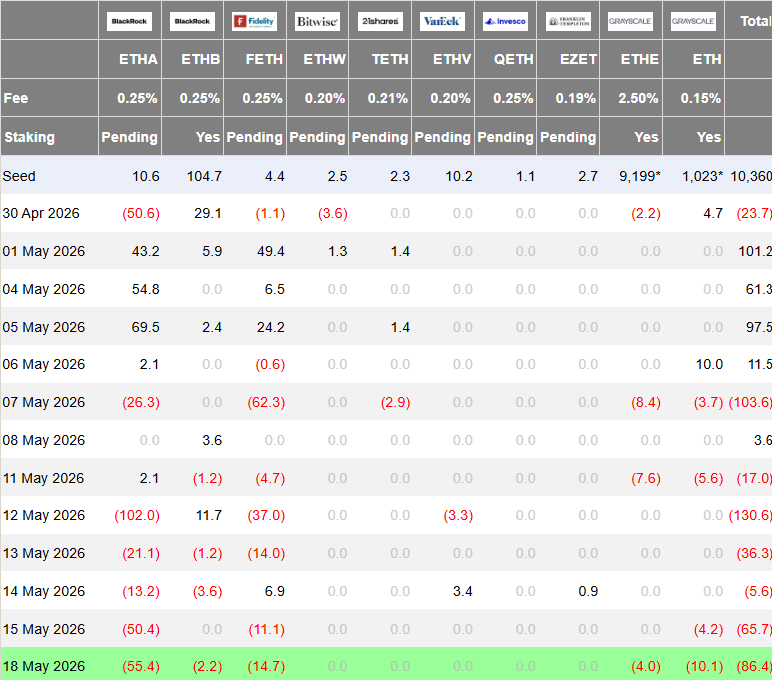Image resolution: width=772 pixels, height=680 pixels.
Task: Click ETHA value (102.0) on 12 May
Action: pos(137,515)
